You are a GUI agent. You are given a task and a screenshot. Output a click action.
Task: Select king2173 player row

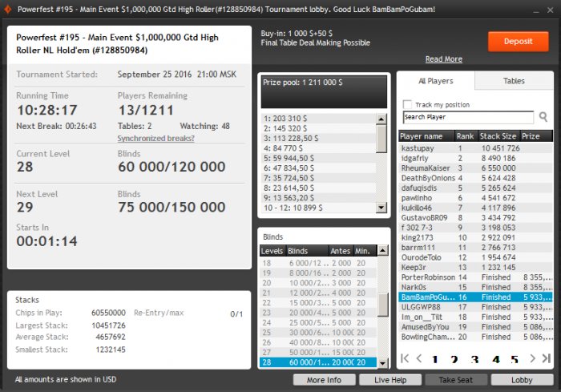click(475, 238)
